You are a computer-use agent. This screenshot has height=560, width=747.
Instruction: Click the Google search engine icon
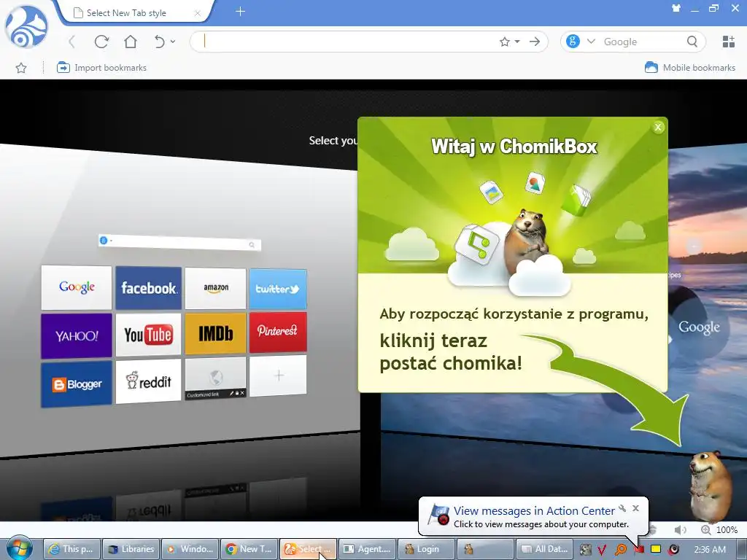573,42
